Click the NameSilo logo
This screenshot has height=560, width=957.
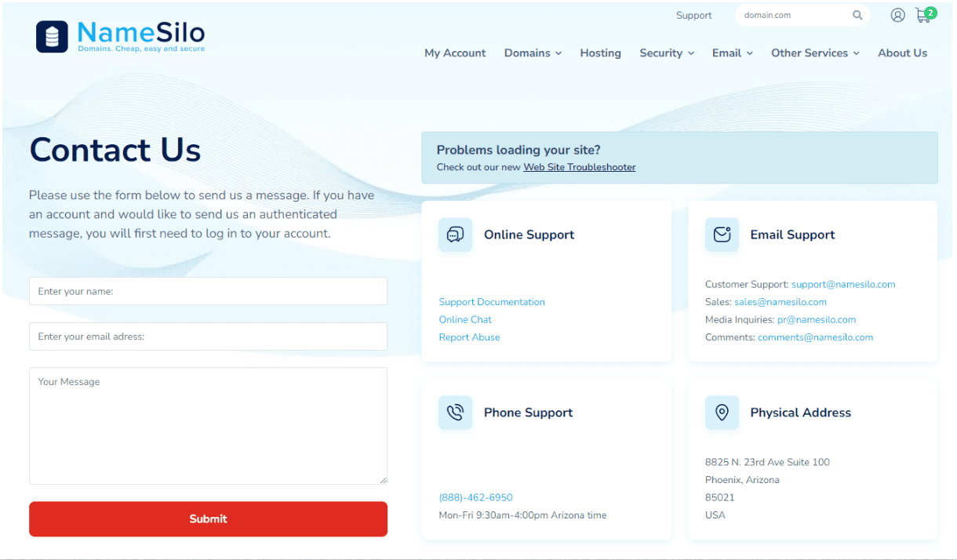click(x=120, y=36)
